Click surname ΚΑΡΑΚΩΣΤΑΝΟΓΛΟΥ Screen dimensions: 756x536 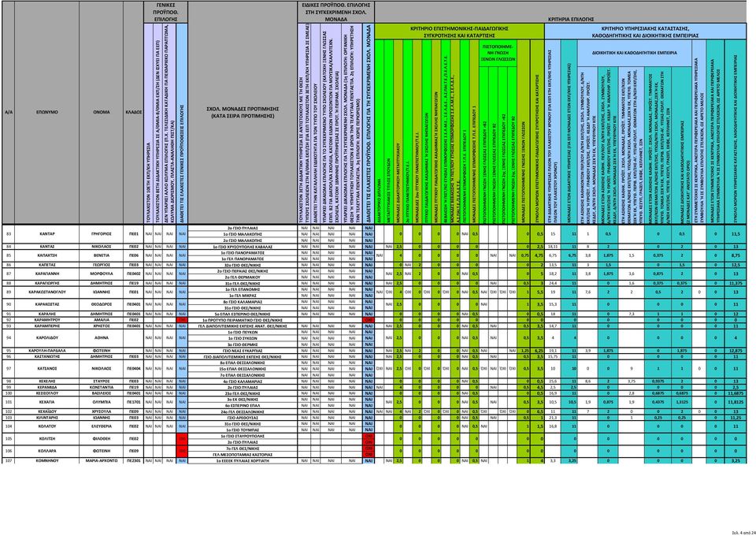pyautogui.click(x=46, y=292)
